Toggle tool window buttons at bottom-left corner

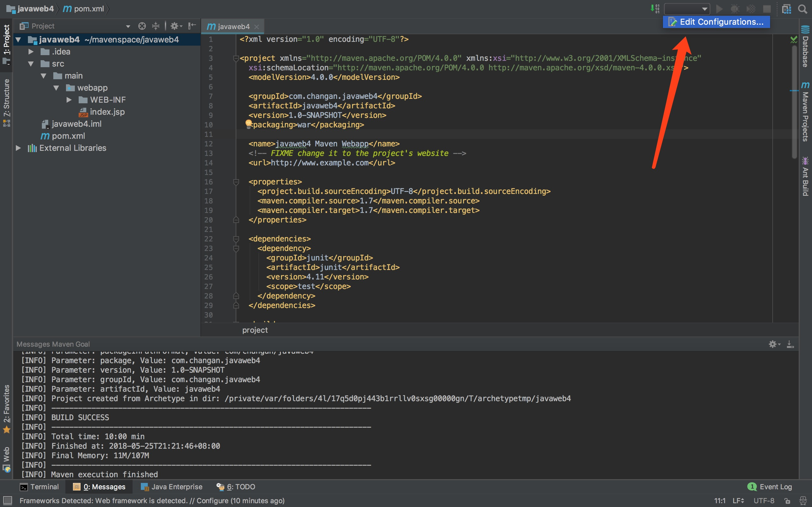[7, 501]
